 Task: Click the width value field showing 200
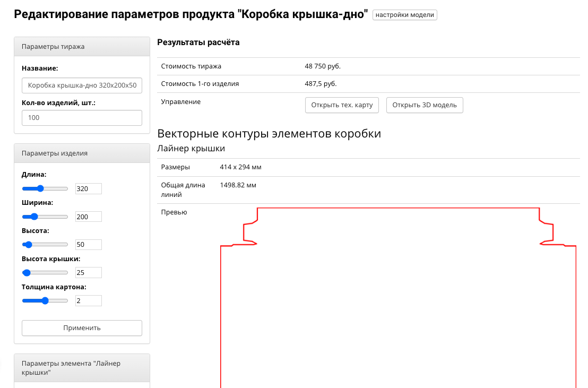pos(88,217)
